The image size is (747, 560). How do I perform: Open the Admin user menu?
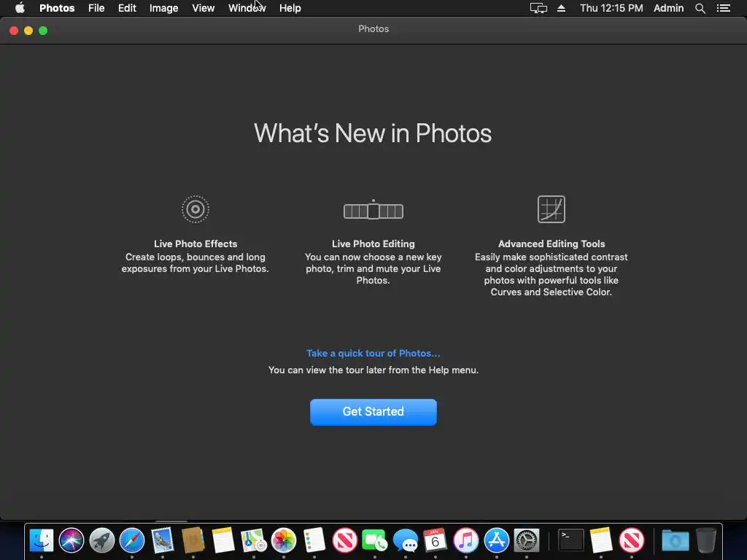click(x=668, y=8)
